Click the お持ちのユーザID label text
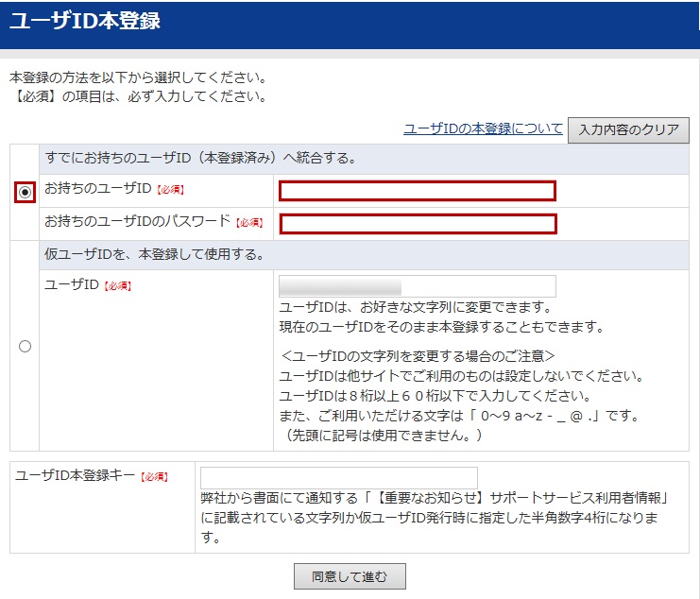 [99, 190]
